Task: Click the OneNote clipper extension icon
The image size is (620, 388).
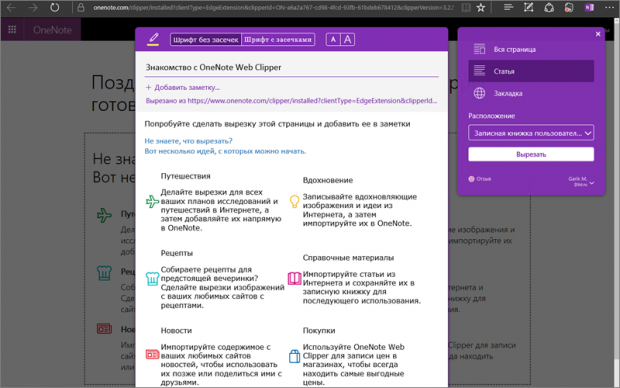Action: click(589, 8)
